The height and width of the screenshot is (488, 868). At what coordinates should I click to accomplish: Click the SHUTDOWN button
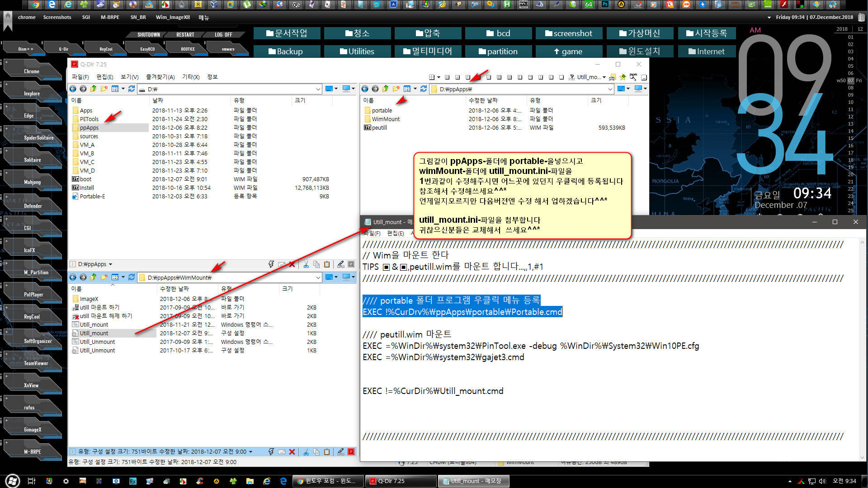[148, 35]
